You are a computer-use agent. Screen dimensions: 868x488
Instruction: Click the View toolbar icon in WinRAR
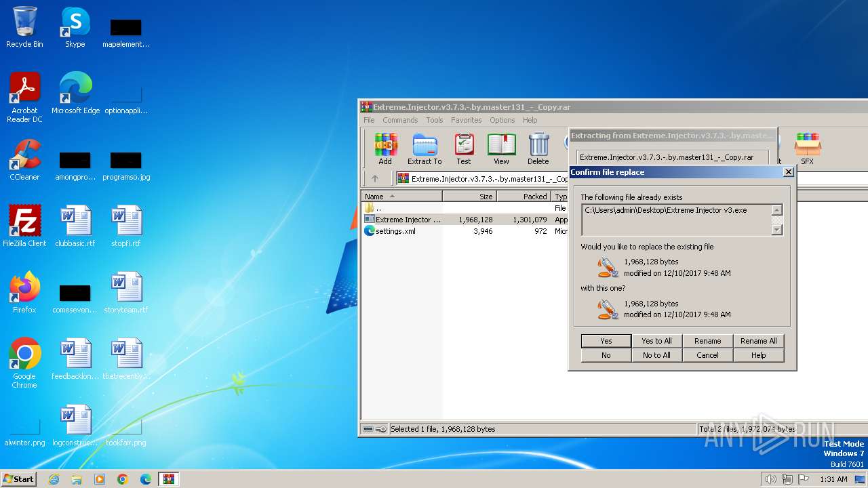point(501,148)
